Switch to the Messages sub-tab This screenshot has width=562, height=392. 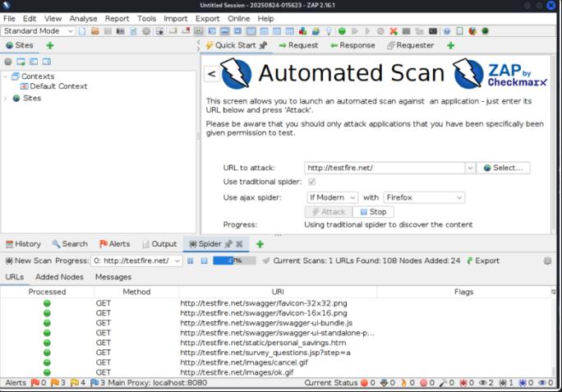pos(113,277)
